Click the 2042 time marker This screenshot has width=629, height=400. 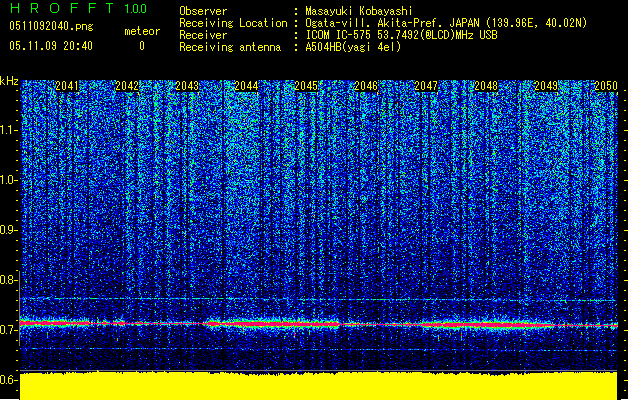(127, 86)
